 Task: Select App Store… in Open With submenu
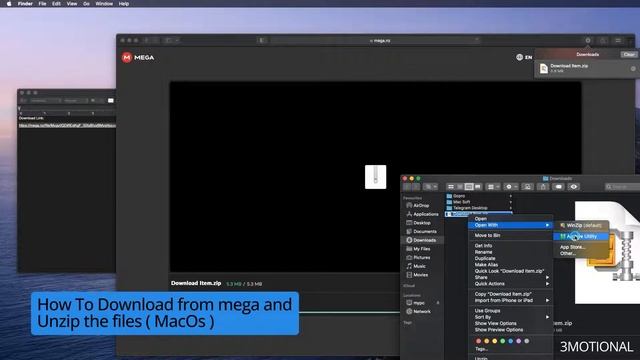point(581,247)
